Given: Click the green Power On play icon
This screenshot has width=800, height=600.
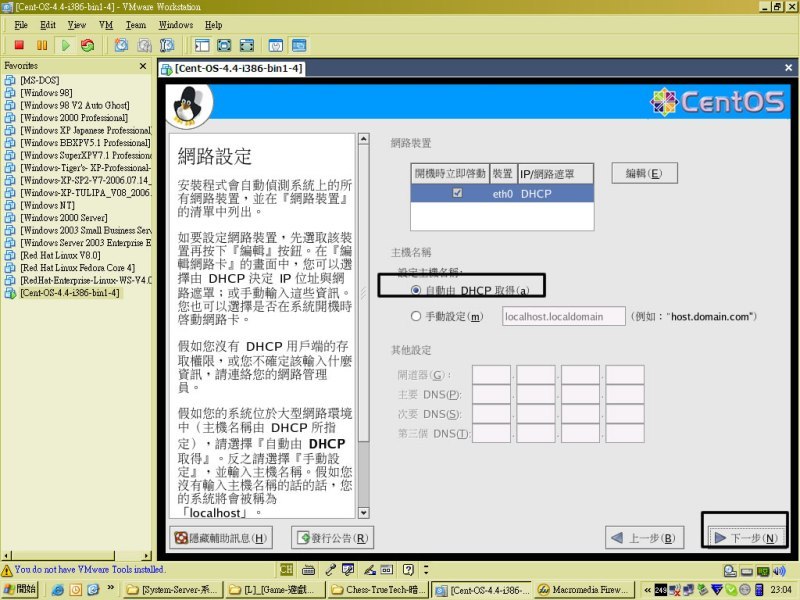Looking at the screenshot, I should point(65,45).
